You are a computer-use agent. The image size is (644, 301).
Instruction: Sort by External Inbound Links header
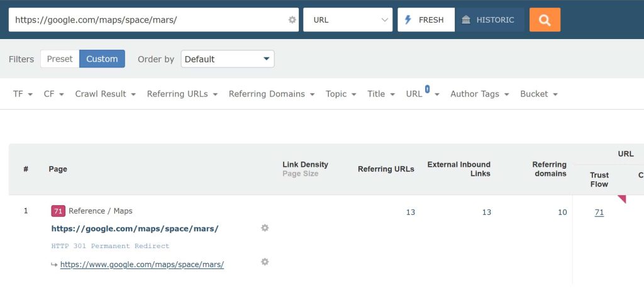[458, 169]
